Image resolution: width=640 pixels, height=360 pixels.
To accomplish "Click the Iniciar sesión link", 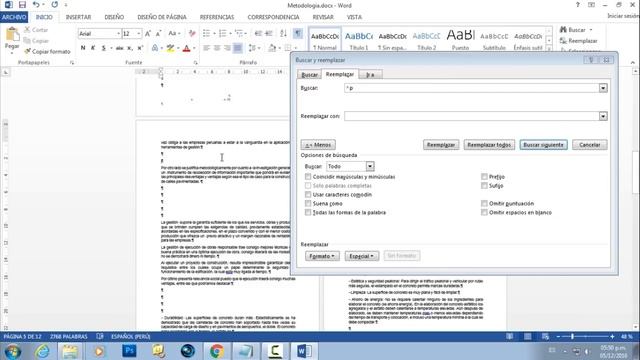I will click(x=623, y=16).
